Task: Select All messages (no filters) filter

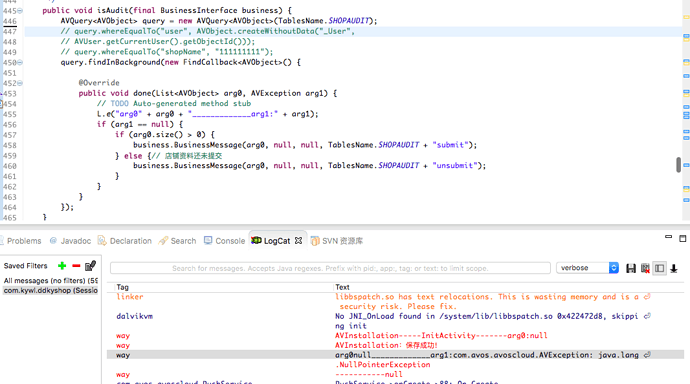Action: point(51,281)
